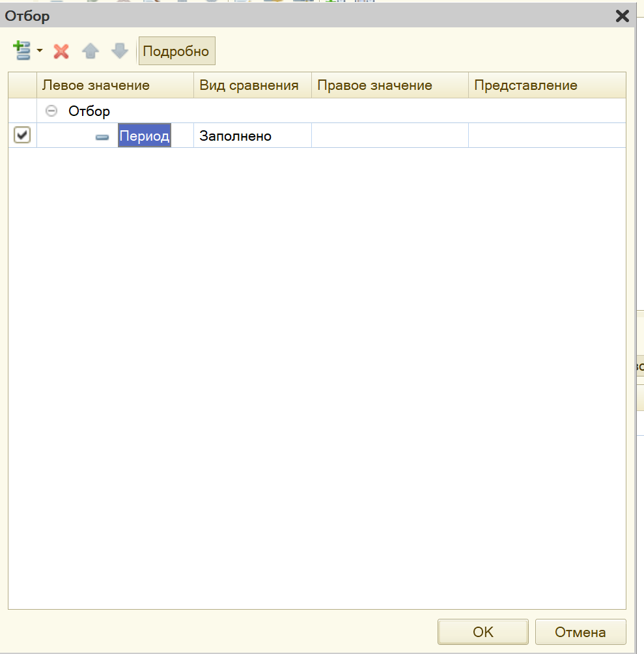Confirm the filter with the OK button
The width and height of the screenshot is (644, 654).
pyautogui.click(x=483, y=632)
